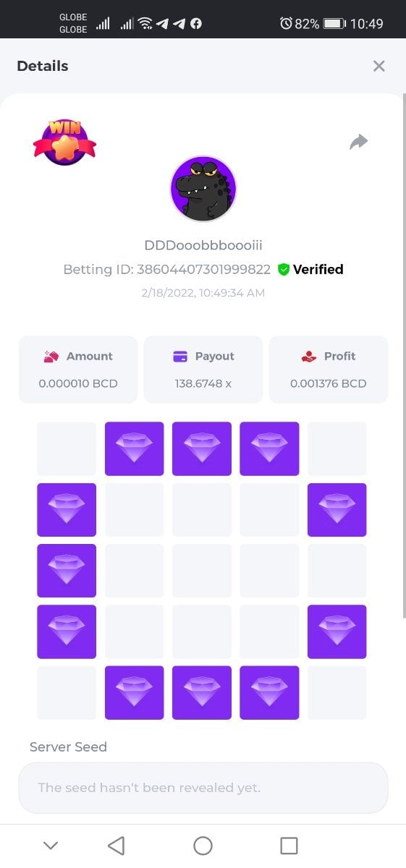Image resolution: width=406 pixels, height=868 pixels.
Task: Tap the WIN star badge
Action: 65,142
